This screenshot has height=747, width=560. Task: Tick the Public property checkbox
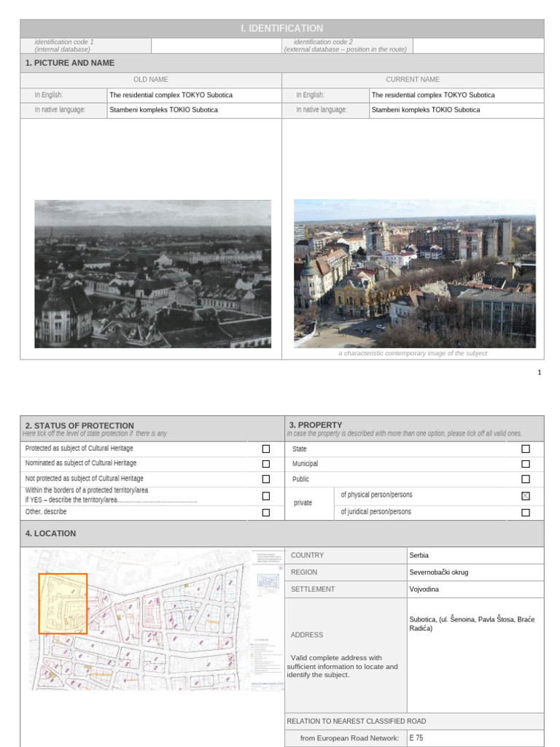coord(525,479)
